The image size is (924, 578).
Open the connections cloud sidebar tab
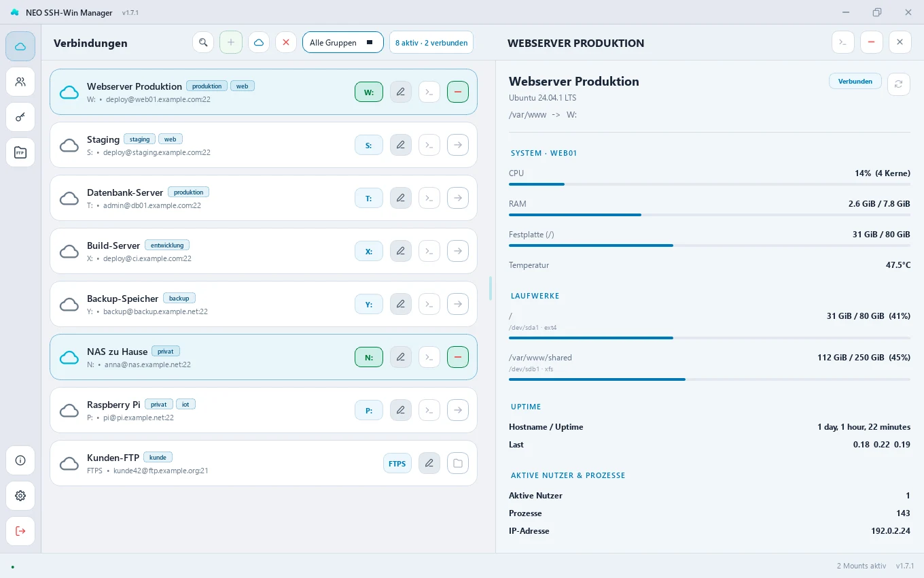click(20, 46)
